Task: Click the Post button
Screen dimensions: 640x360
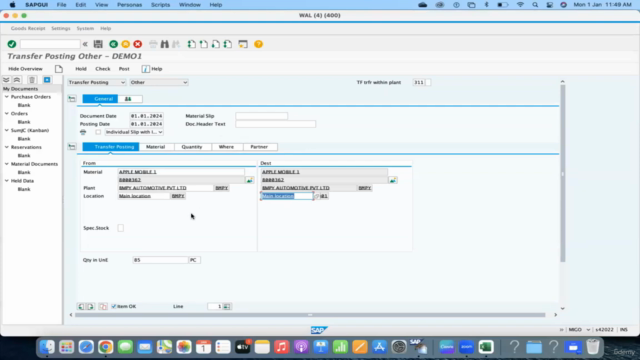Action: tap(124, 69)
